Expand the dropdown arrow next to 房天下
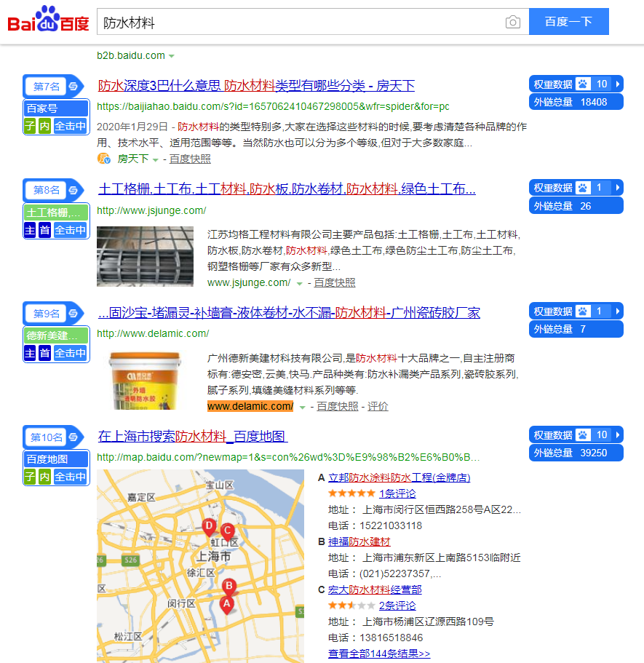The height and width of the screenshot is (663, 644). (x=155, y=160)
